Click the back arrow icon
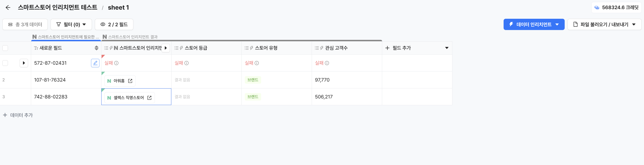The image size is (644, 165). click(8, 7)
